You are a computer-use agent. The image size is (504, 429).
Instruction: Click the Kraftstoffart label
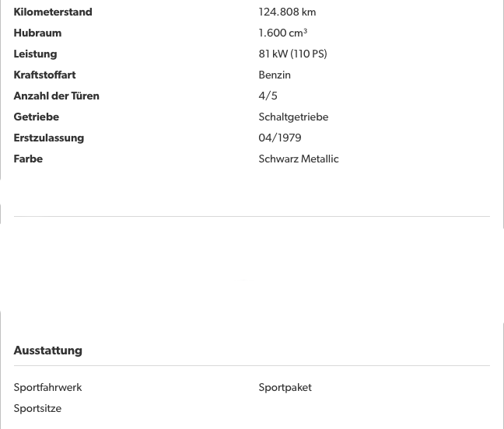(x=44, y=75)
